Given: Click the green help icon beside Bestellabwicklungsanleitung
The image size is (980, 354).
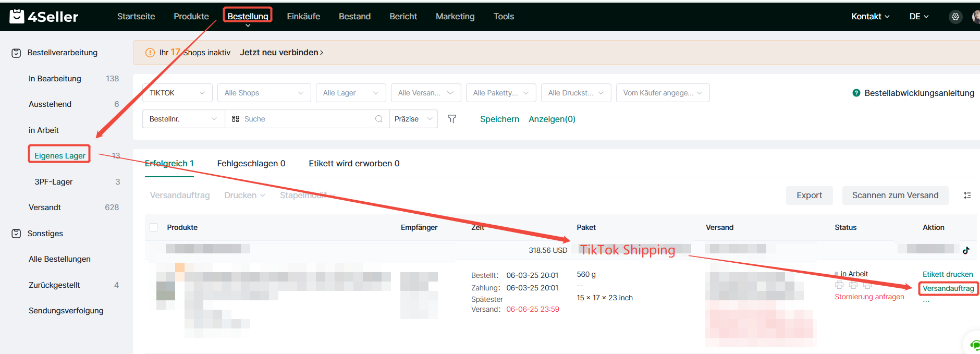Looking at the screenshot, I should click(x=856, y=93).
